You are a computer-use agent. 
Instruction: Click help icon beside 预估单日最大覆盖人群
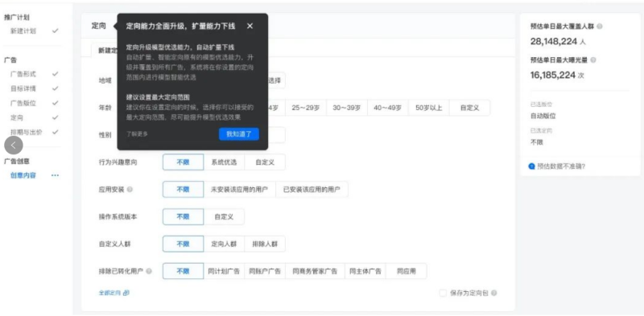[600, 27]
